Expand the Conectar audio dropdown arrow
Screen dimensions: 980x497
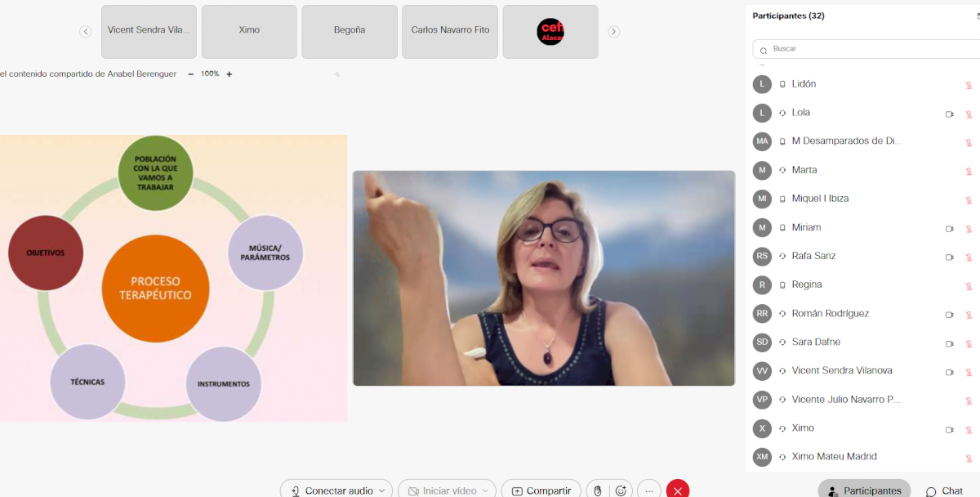pos(381,490)
